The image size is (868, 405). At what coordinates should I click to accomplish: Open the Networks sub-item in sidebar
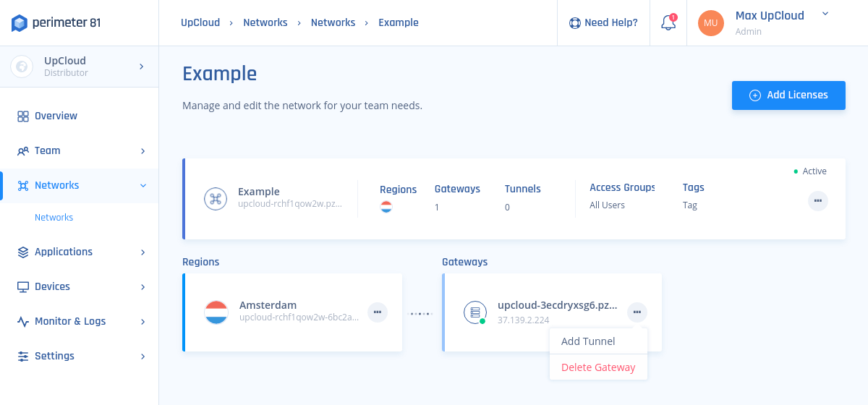pyautogui.click(x=54, y=217)
